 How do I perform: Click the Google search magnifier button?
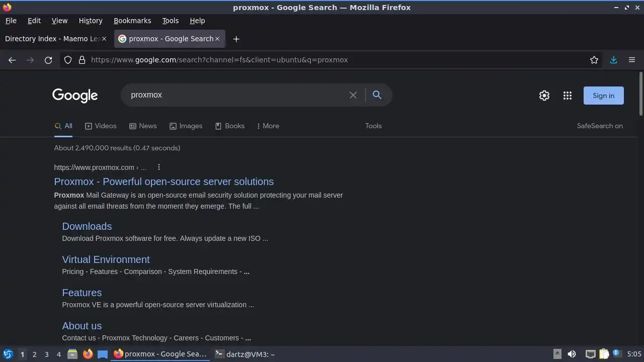(x=377, y=95)
